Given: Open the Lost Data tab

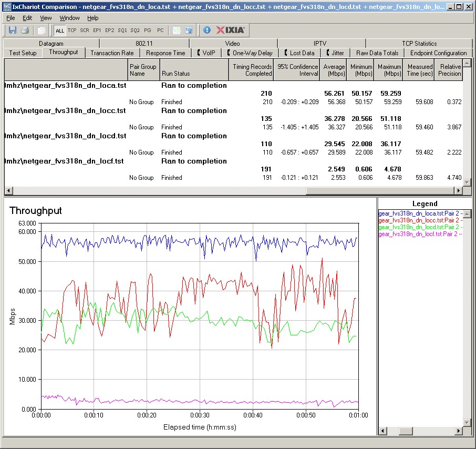Looking at the screenshot, I should [299, 53].
